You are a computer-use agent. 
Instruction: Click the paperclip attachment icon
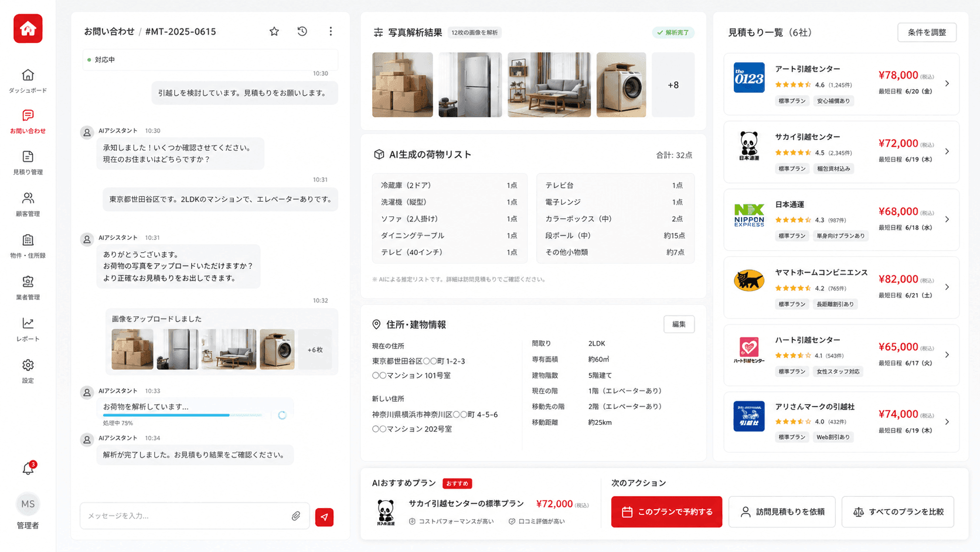(x=296, y=516)
